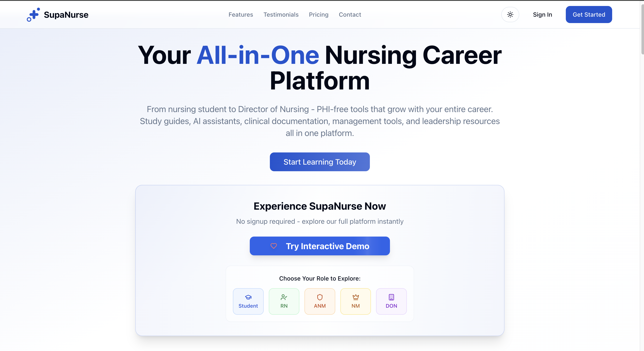Toggle between light and dark mode

coord(510,15)
